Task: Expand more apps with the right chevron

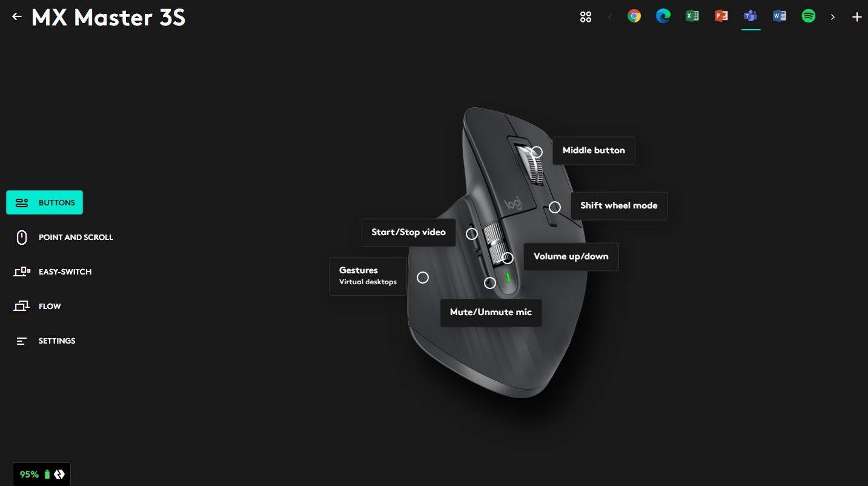Action: click(x=832, y=16)
